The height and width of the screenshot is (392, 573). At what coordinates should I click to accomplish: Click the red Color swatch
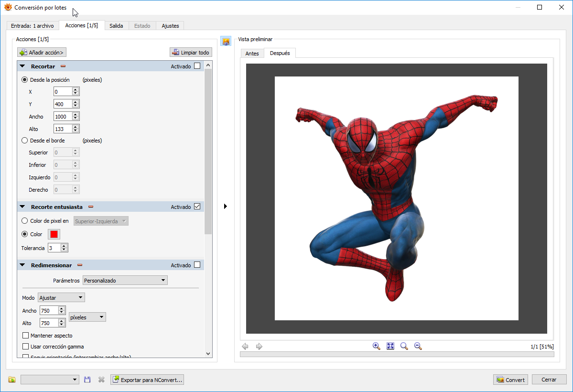(54, 234)
